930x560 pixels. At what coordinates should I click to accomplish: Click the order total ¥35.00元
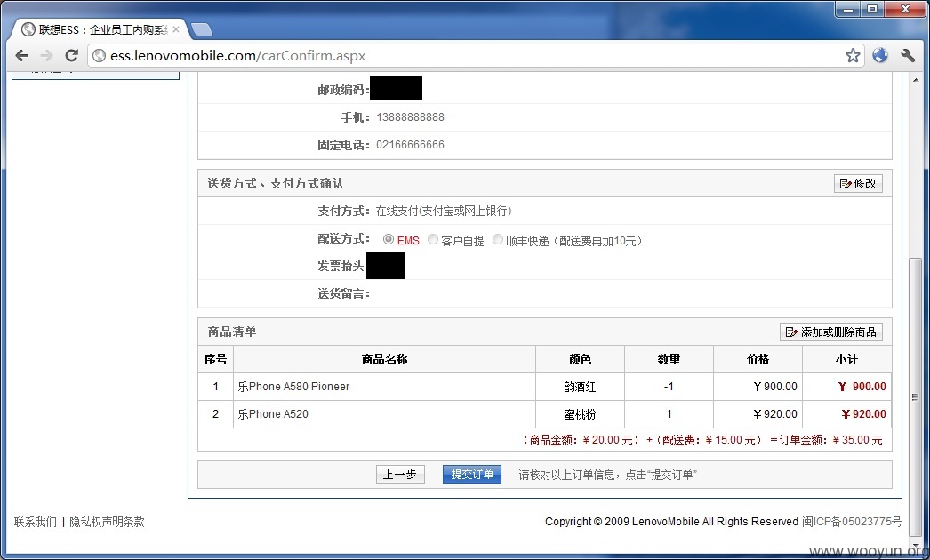(x=858, y=440)
